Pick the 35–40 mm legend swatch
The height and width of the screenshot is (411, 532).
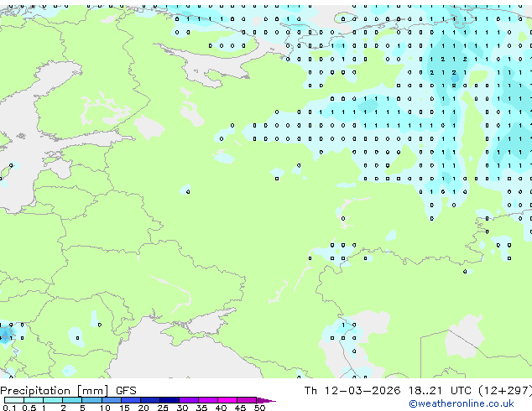click(x=208, y=400)
